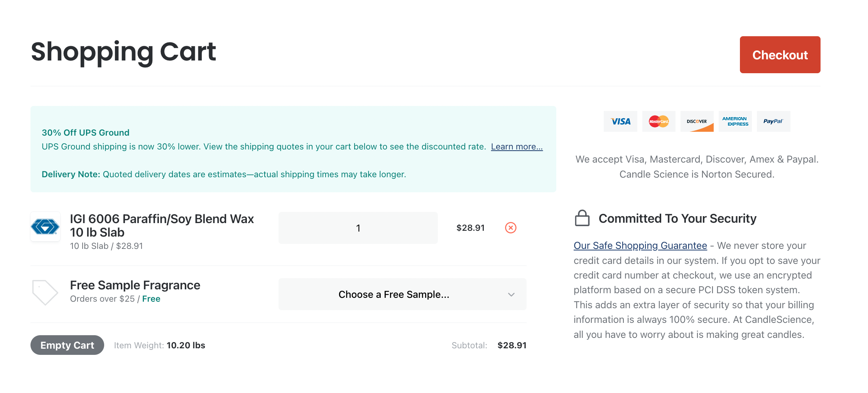Open Our Safe Shopping Guarantee
This screenshot has width=868, height=393.
640,245
